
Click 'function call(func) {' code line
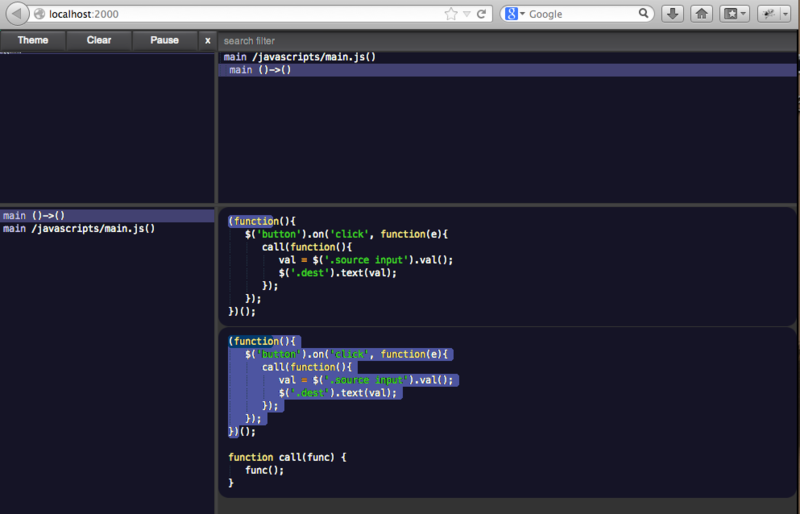(287, 457)
